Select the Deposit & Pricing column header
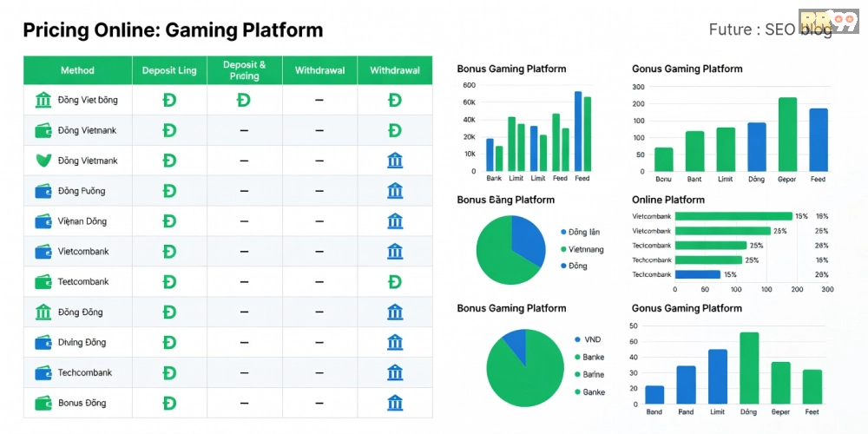 pyautogui.click(x=245, y=70)
